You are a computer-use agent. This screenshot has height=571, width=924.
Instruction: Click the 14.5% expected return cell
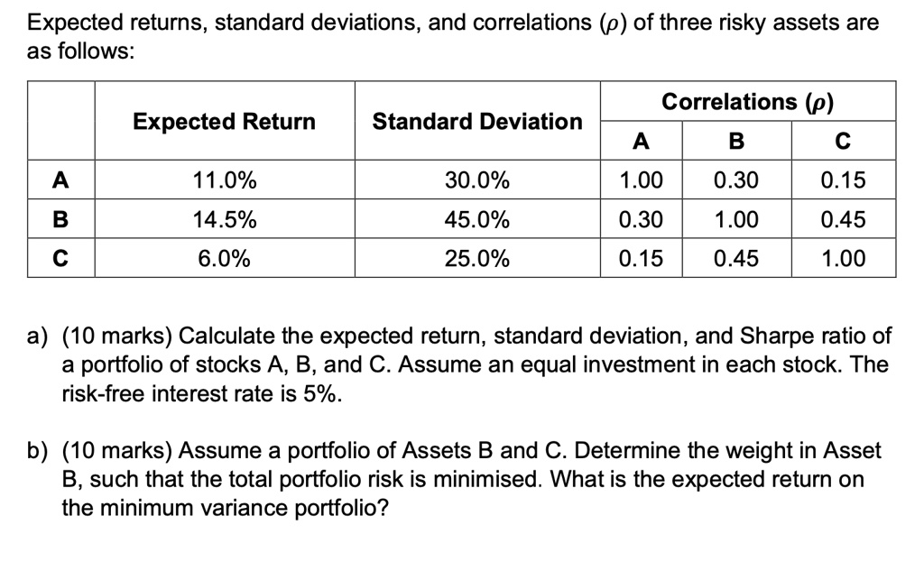coord(224,219)
